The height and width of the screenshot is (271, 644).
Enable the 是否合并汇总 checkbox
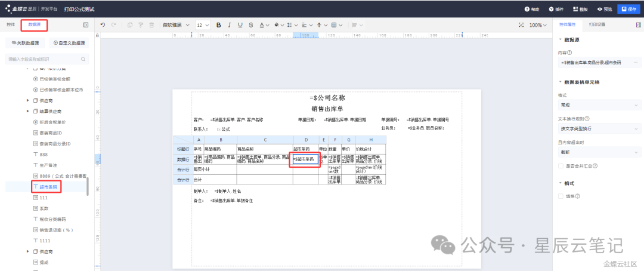pyautogui.click(x=560, y=165)
